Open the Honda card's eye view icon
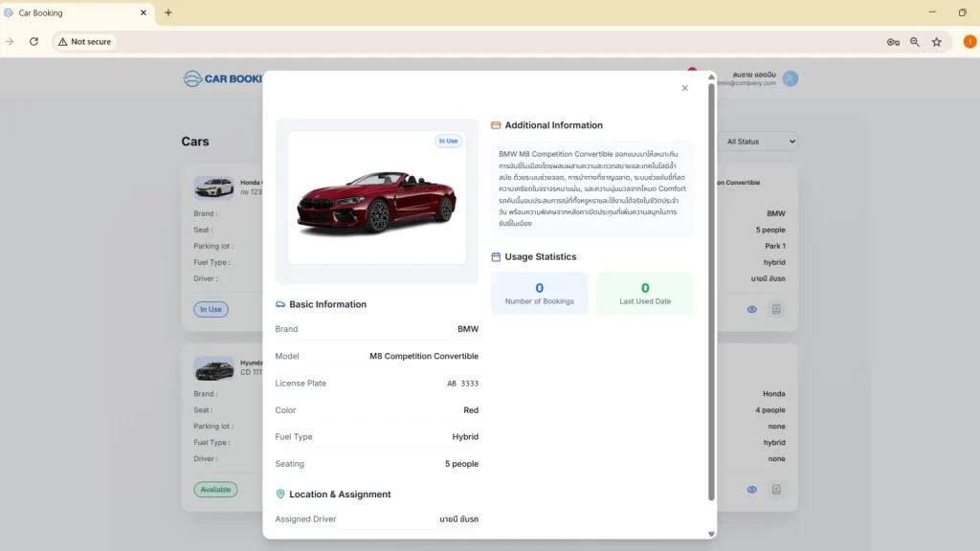The height and width of the screenshot is (551, 980). 751,489
